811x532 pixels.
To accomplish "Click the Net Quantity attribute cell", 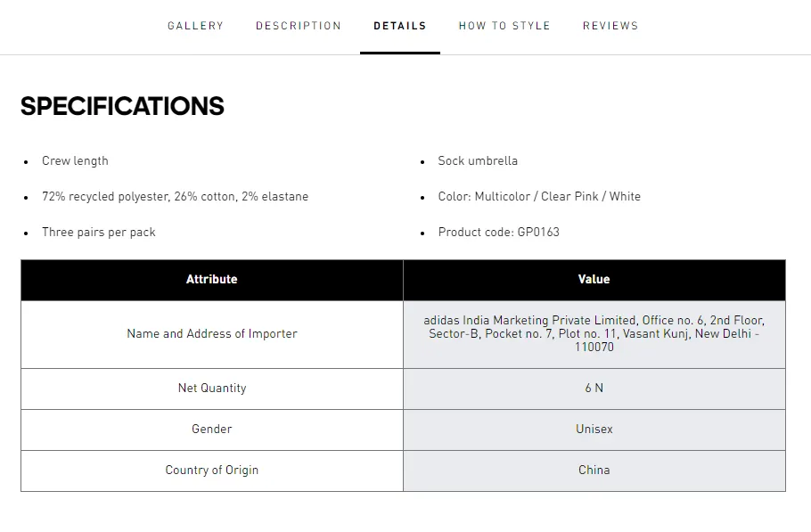I will coord(212,389).
